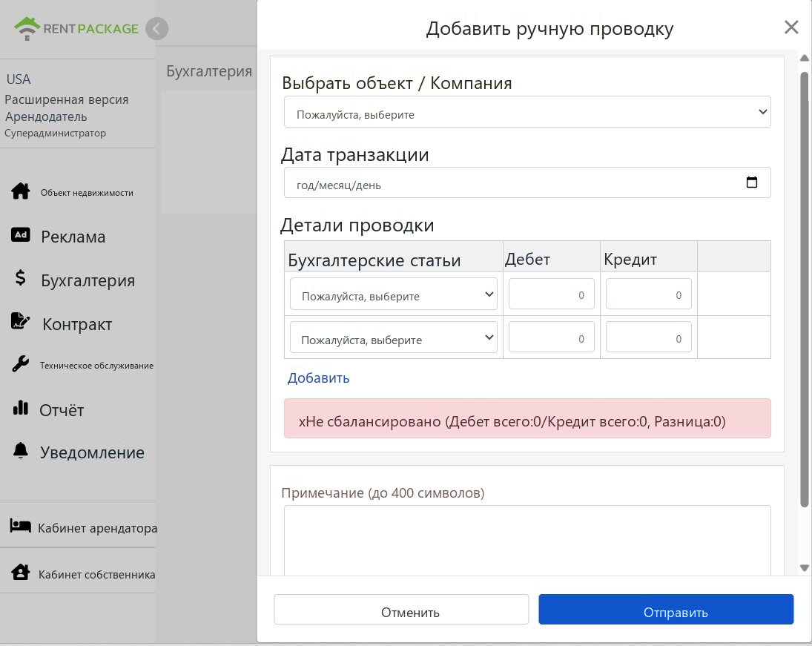This screenshot has width=812, height=646.
Task: Click the first row Дебет input
Action: point(552,294)
